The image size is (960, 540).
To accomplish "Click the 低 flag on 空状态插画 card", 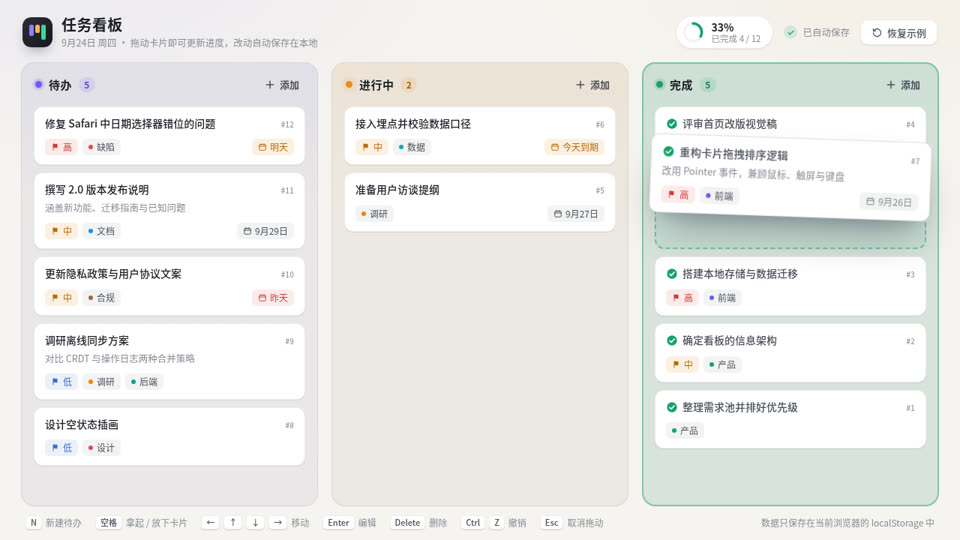I will tap(61, 448).
